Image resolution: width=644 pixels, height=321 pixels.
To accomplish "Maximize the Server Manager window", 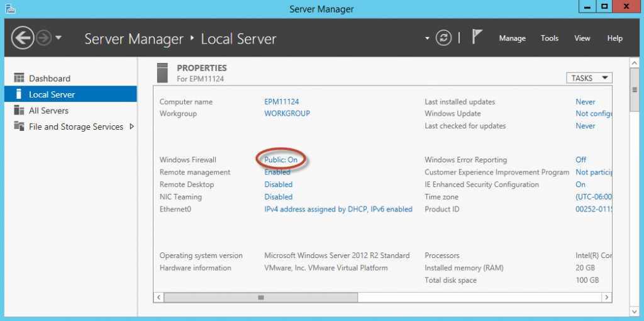I will click(604, 6).
